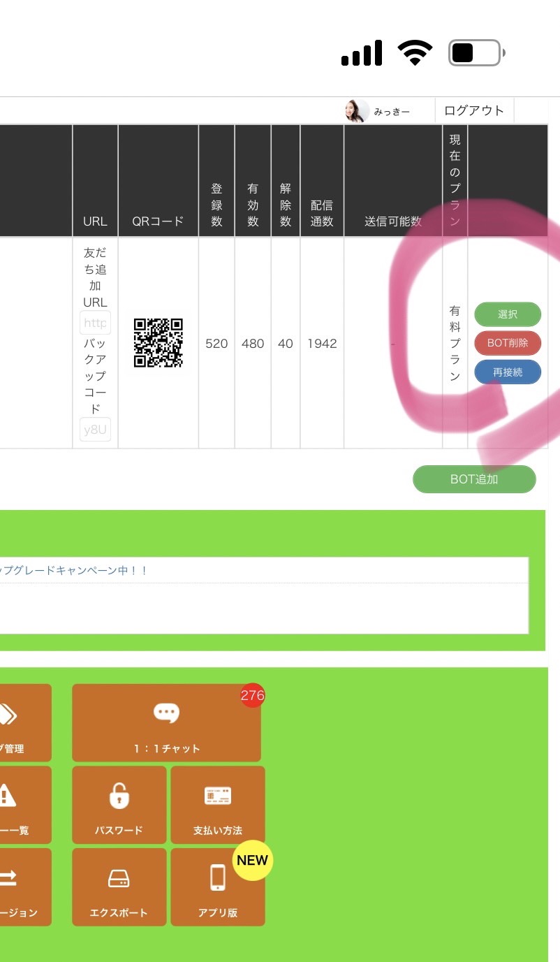The height and width of the screenshot is (962, 560).
Task: Open the warning-icon 一覧 tile
Action: [x=25, y=805]
